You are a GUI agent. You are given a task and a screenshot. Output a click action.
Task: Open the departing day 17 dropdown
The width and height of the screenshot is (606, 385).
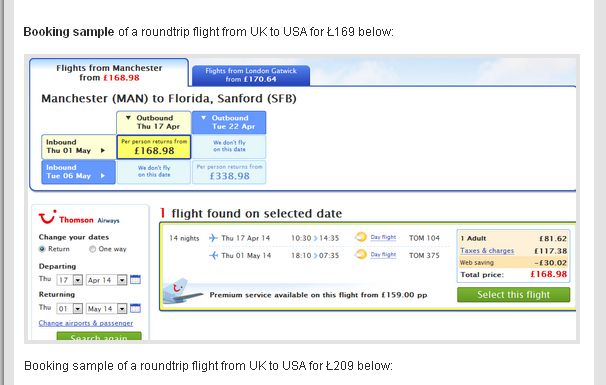70,280
